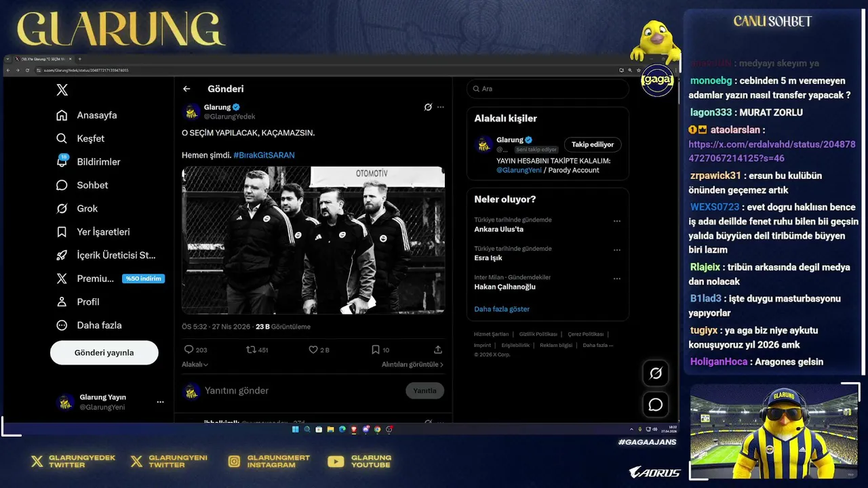Open Premium sidebar item

point(110,279)
